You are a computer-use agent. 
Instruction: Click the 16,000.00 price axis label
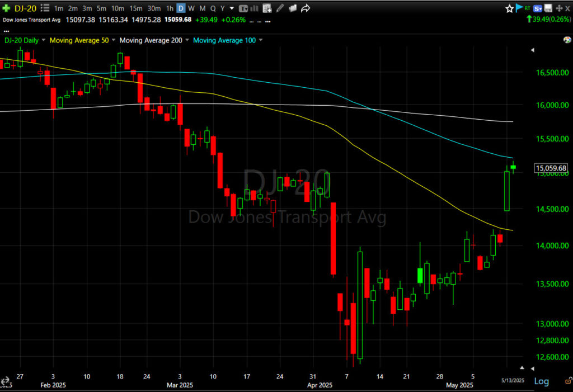point(552,105)
